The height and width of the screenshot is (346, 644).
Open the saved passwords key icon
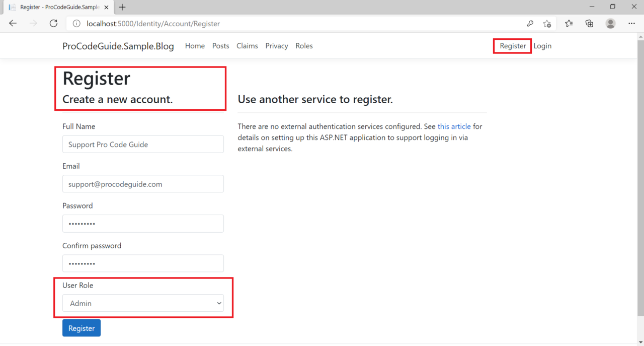click(530, 23)
